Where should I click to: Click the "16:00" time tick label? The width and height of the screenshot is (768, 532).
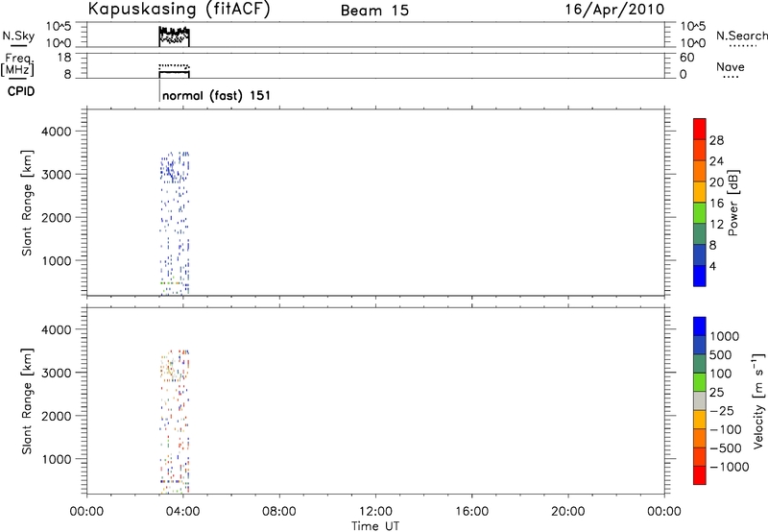pos(471,512)
